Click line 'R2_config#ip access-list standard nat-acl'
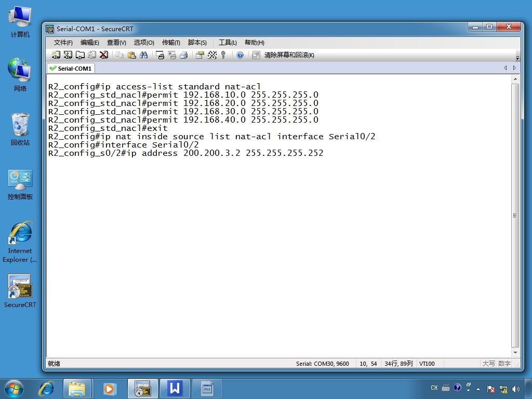Viewport: 532px width, 399px height. tap(154, 87)
